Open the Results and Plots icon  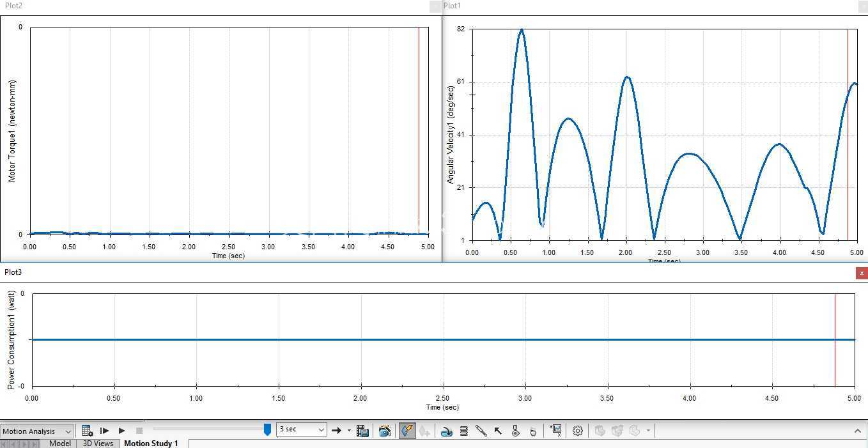(555, 431)
